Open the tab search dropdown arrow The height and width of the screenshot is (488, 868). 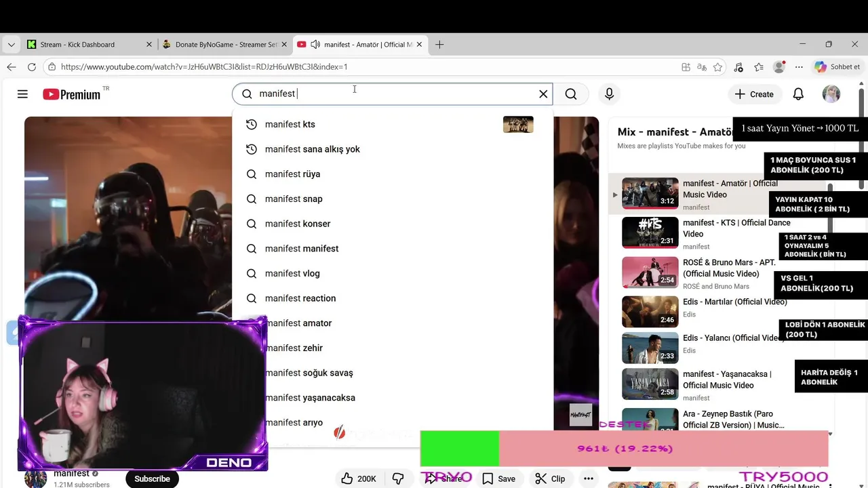point(11,45)
